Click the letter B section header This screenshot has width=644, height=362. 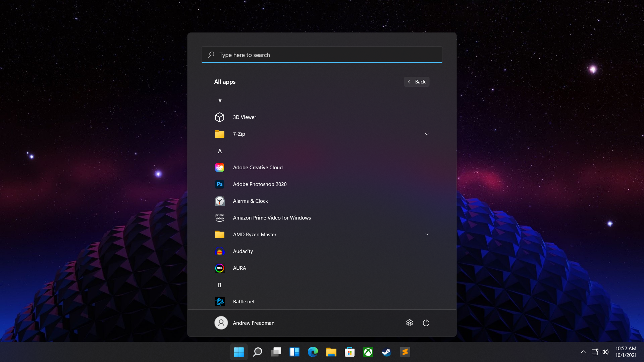(220, 285)
